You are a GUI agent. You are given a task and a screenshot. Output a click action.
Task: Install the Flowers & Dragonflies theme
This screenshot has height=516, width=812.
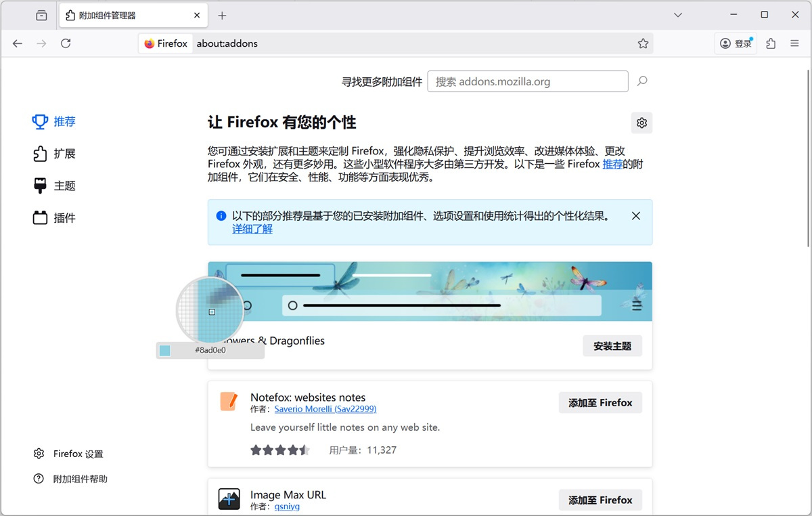[x=612, y=345]
